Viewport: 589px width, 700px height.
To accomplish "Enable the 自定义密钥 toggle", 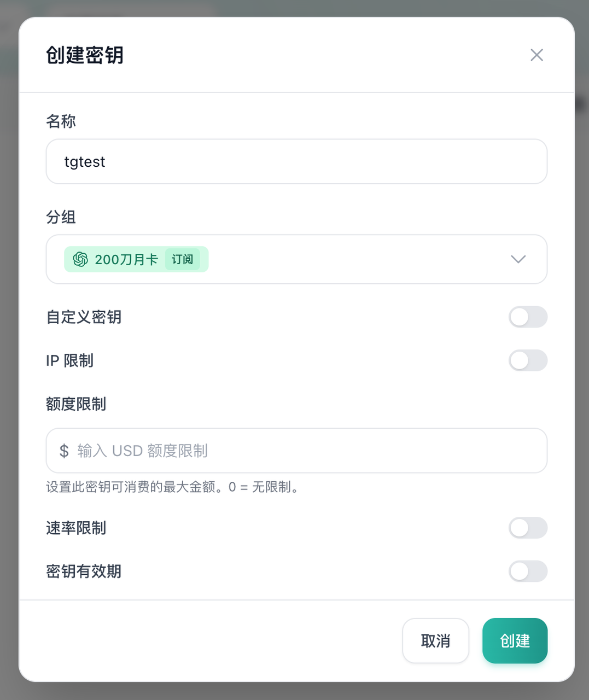I will click(x=528, y=317).
